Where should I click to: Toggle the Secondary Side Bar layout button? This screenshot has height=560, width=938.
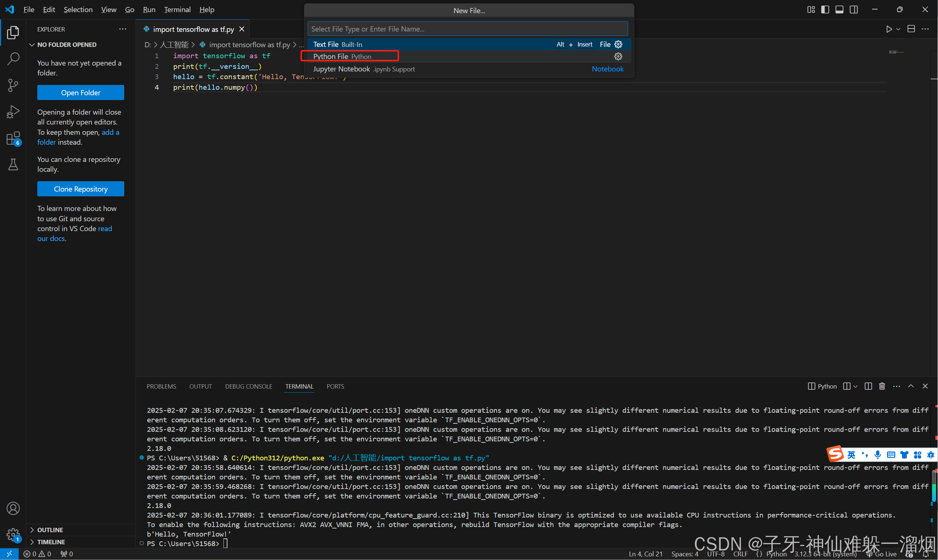click(853, 10)
